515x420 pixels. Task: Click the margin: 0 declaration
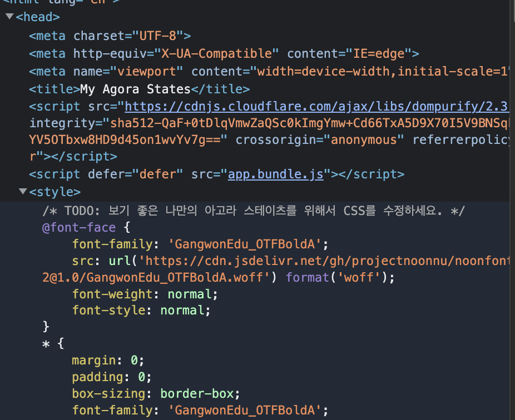[x=108, y=361]
